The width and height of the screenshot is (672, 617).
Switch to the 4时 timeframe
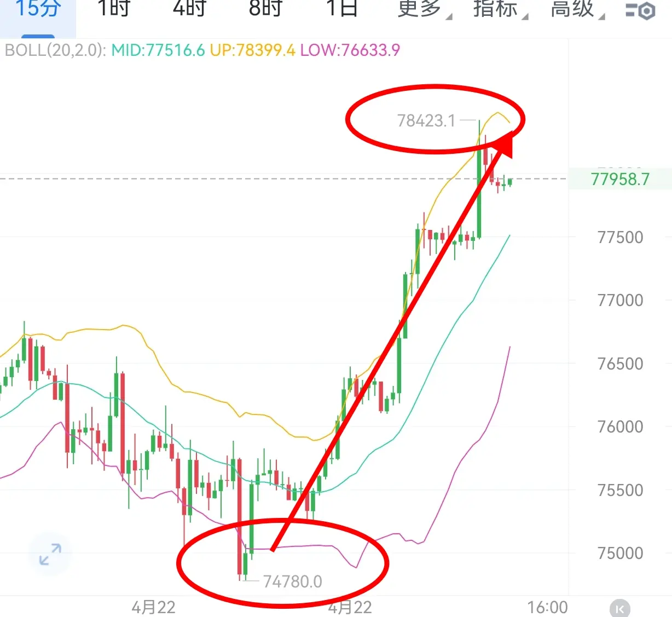click(x=190, y=9)
